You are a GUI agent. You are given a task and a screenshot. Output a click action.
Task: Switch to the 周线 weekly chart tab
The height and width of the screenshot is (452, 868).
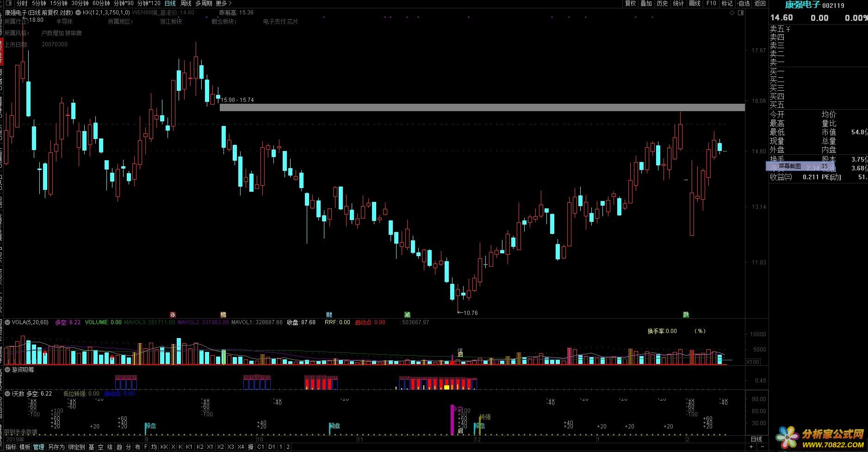(186, 3)
